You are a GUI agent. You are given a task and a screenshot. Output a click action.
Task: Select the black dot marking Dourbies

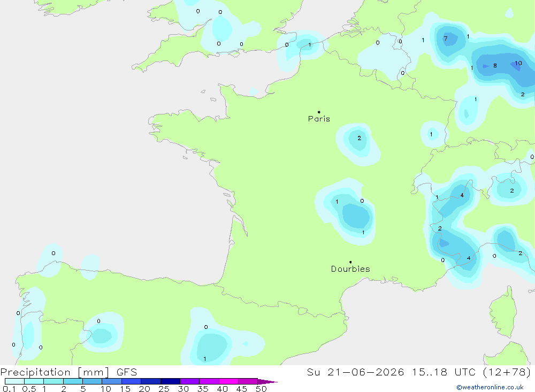(x=350, y=262)
